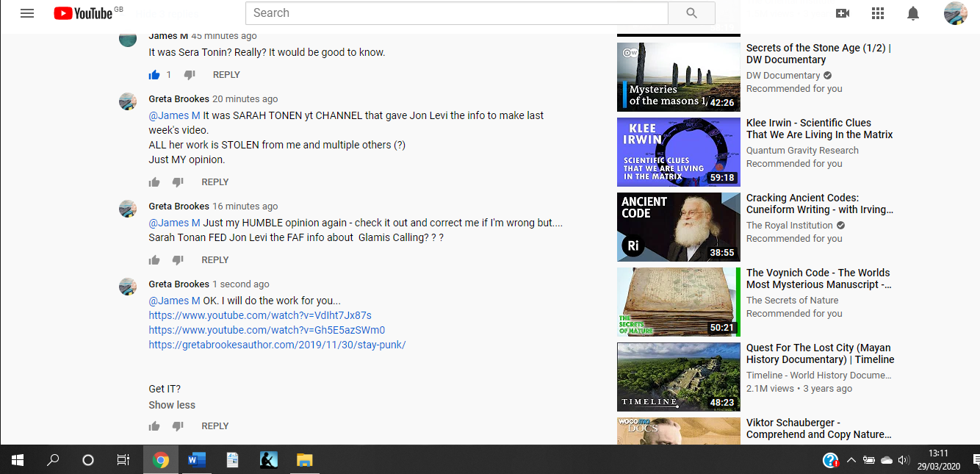Open Windows Start menu
The image size is (980, 474).
[x=18, y=460]
